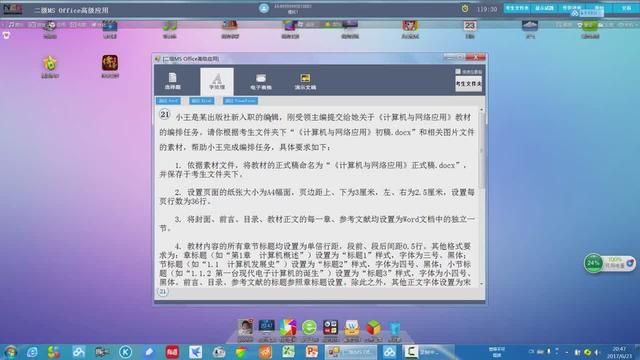This screenshot has height=360, width=640.
Task: Click the scrollbar down arrow in question panel
Action: [x=482, y=283]
